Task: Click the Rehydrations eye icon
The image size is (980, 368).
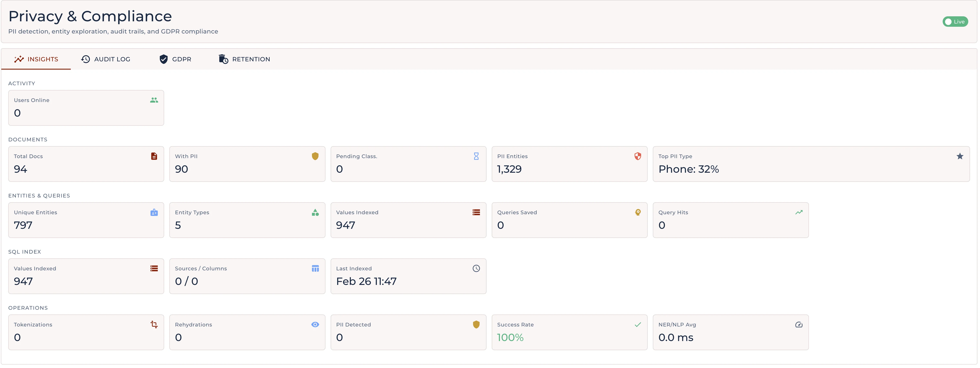Action: [x=315, y=325]
